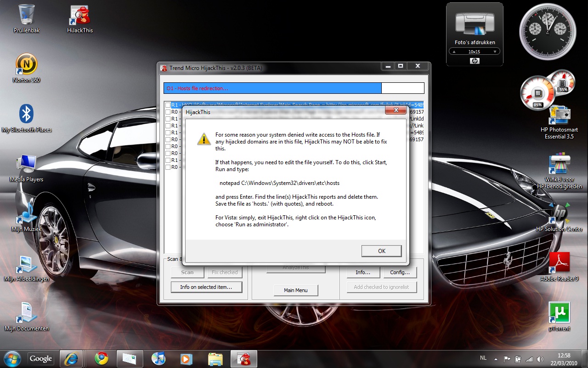The height and width of the screenshot is (368, 588).
Task: Click the power plug tray icon
Action: [x=518, y=359]
